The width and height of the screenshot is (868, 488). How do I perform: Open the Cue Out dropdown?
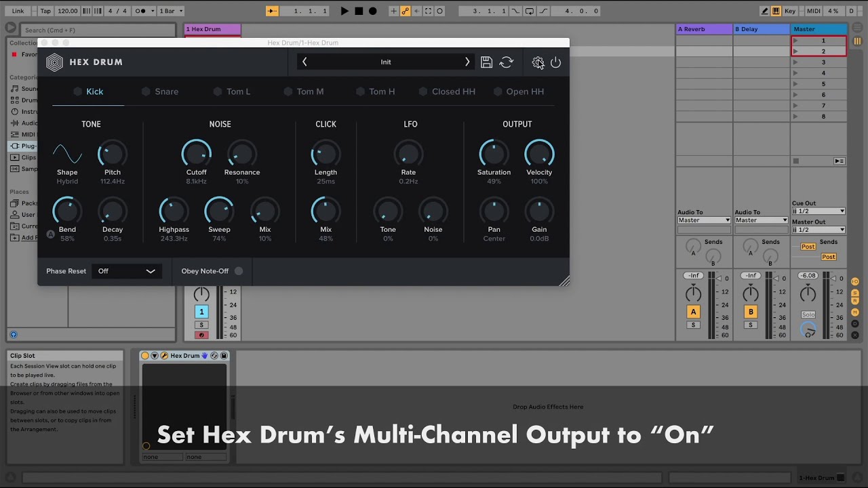818,211
